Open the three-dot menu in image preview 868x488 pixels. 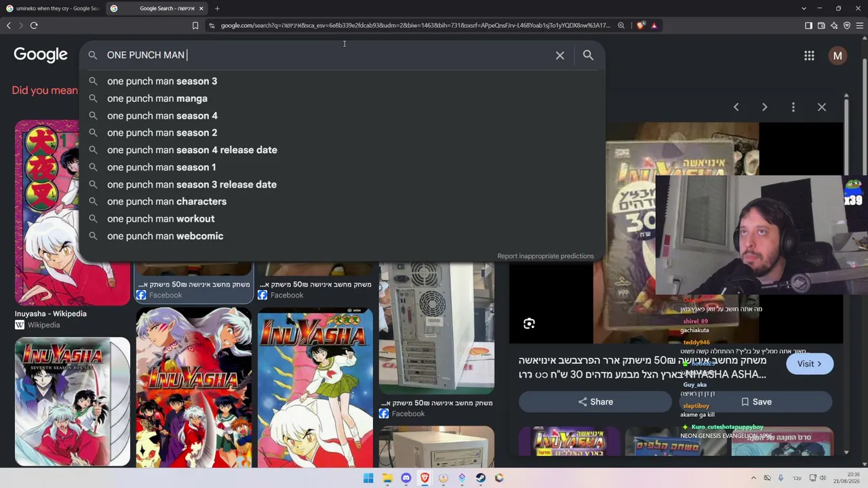[x=793, y=107]
